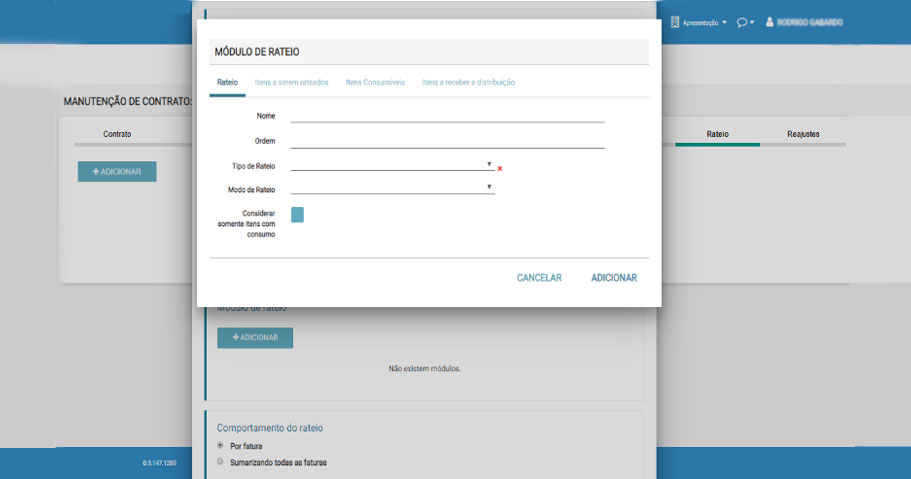Click the RODRIGO GABARDO user name
Viewport: 911px width, 479px height.
click(810, 22)
